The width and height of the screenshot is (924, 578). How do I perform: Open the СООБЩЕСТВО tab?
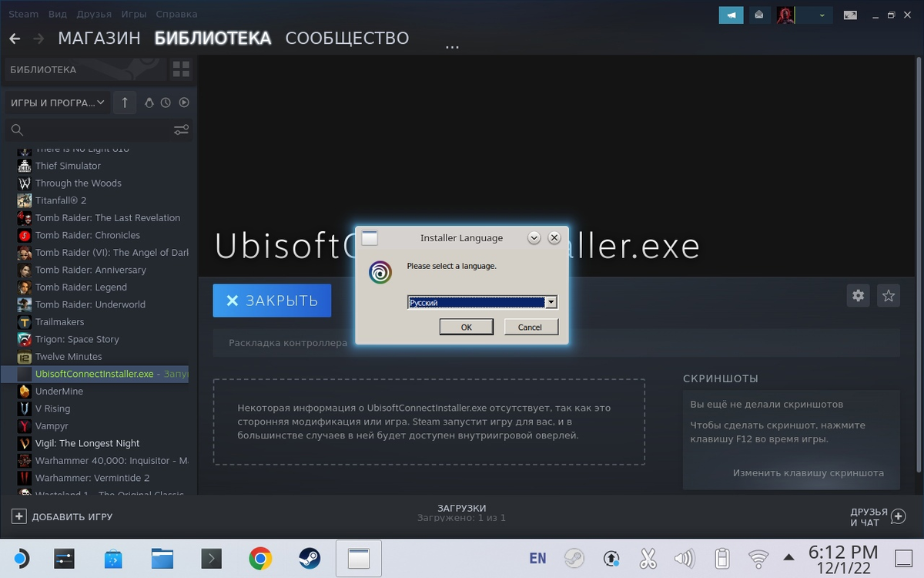click(346, 38)
